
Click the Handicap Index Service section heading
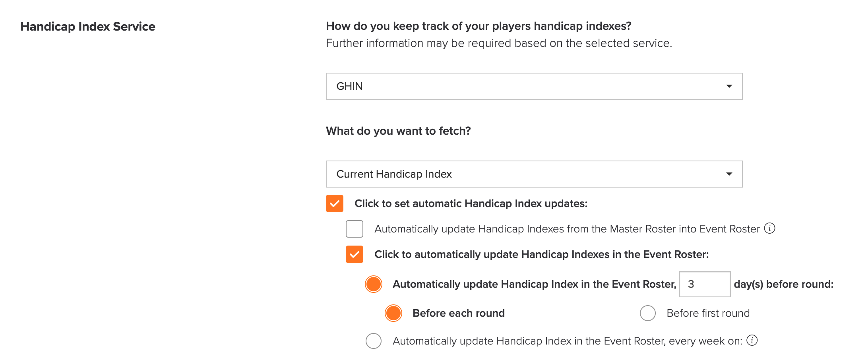tap(88, 27)
